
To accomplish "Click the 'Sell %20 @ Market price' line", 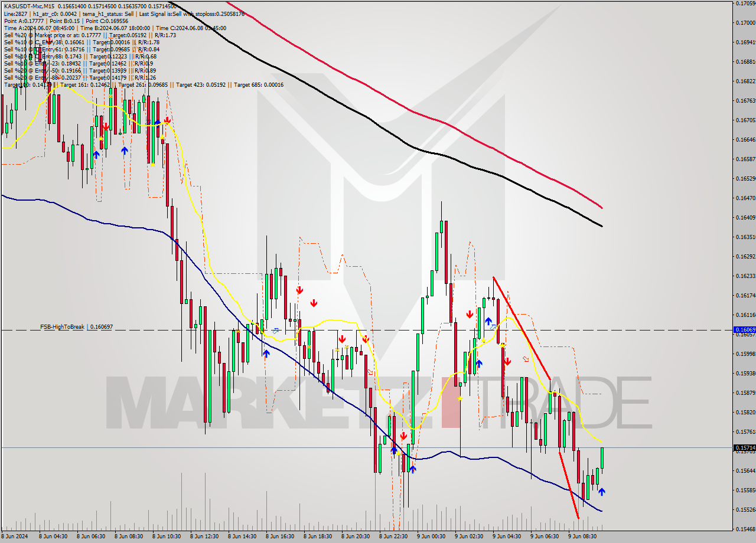I will point(90,35).
